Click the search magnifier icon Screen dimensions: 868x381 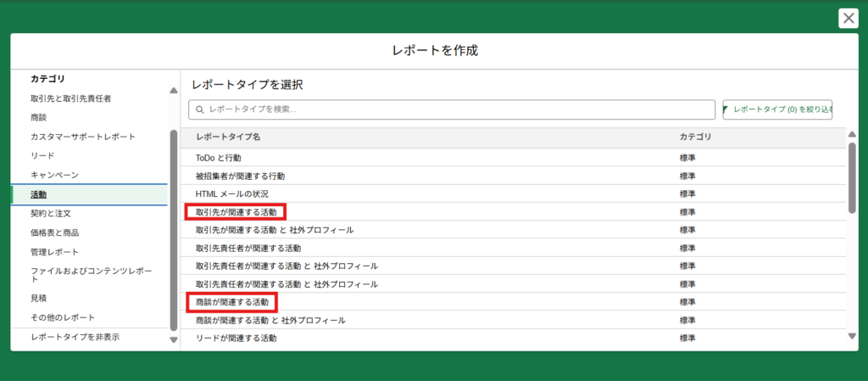click(x=200, y=109)
